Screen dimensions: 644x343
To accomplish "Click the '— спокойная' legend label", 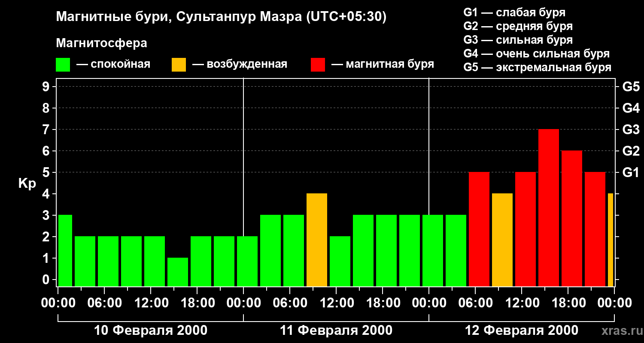I will pos(113,64).
